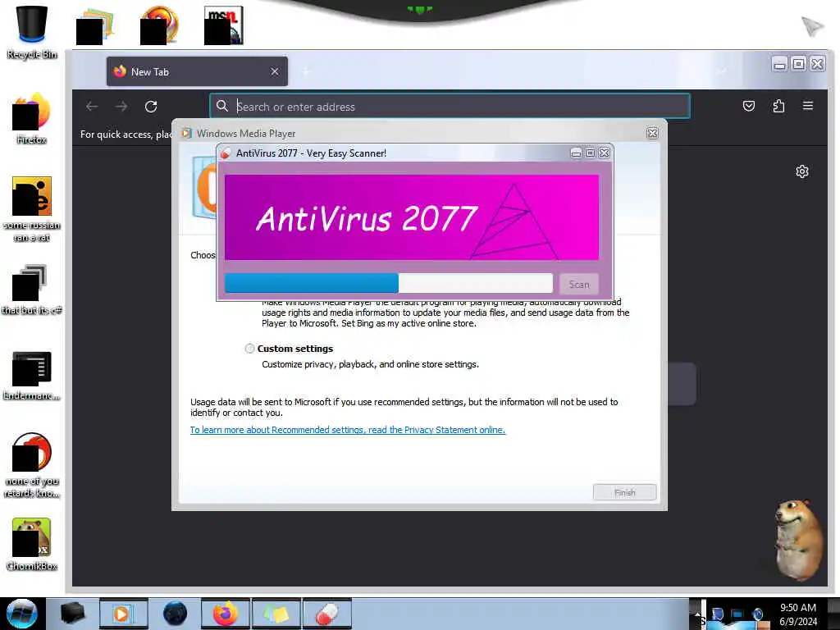
Task: Select the Custom settings radio button
Action: click(x=249, y=349)
